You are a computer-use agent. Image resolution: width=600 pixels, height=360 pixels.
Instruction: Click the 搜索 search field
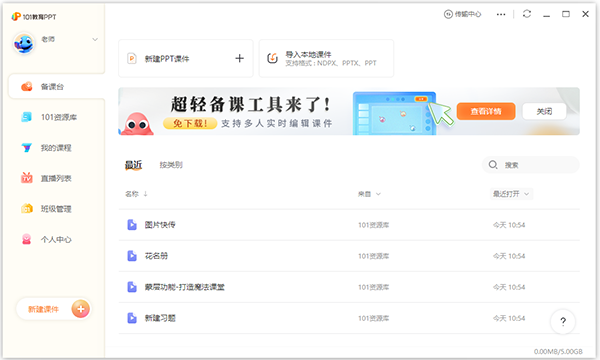click(530, 165)
